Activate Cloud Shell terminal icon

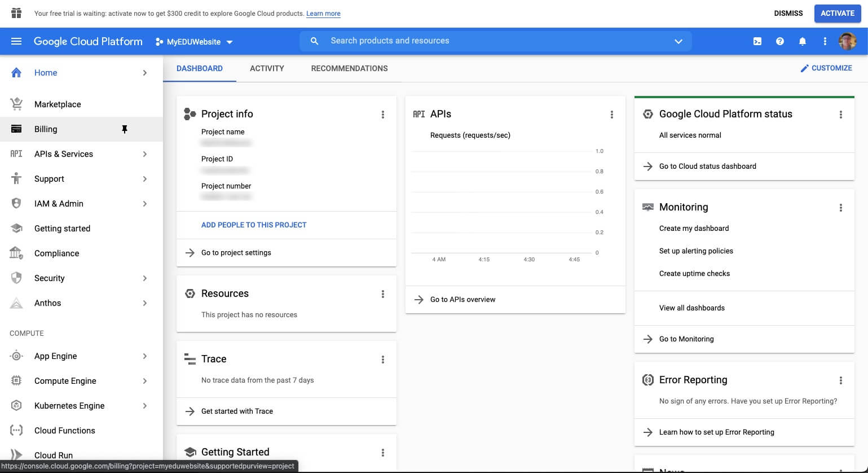[x=757, y=41]
